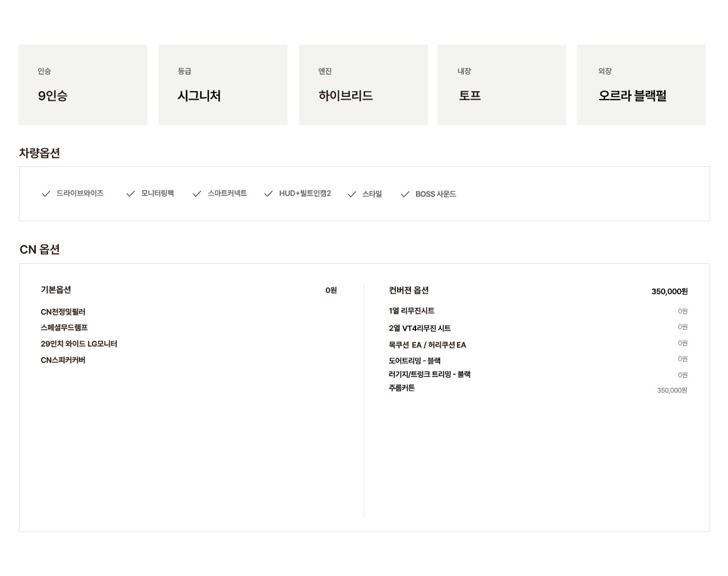
Task: Click the 차량옵션 section heading
Action: click(39, 153)
